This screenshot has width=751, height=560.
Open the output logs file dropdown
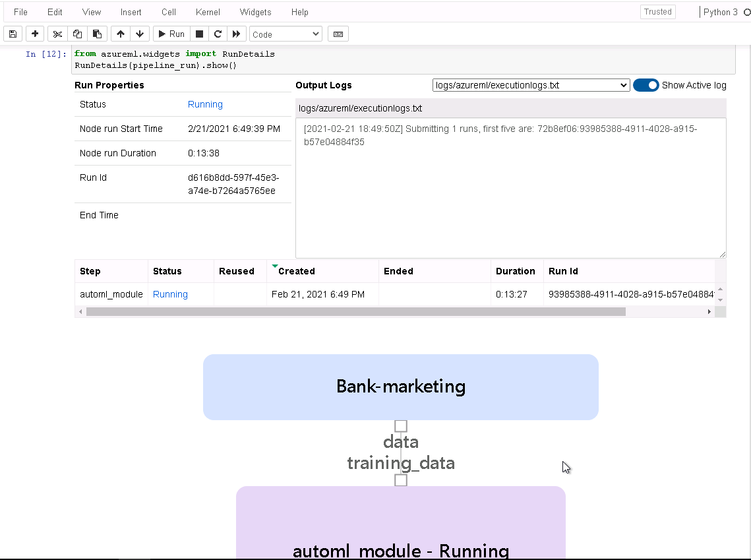531,85
